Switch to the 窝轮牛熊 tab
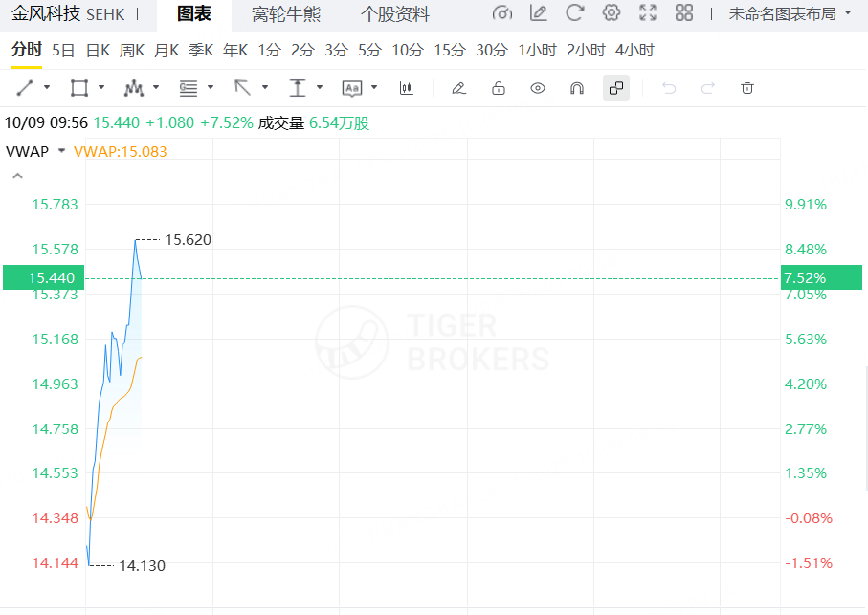This screenshot has height=615, width=868. tap(286, 14)
